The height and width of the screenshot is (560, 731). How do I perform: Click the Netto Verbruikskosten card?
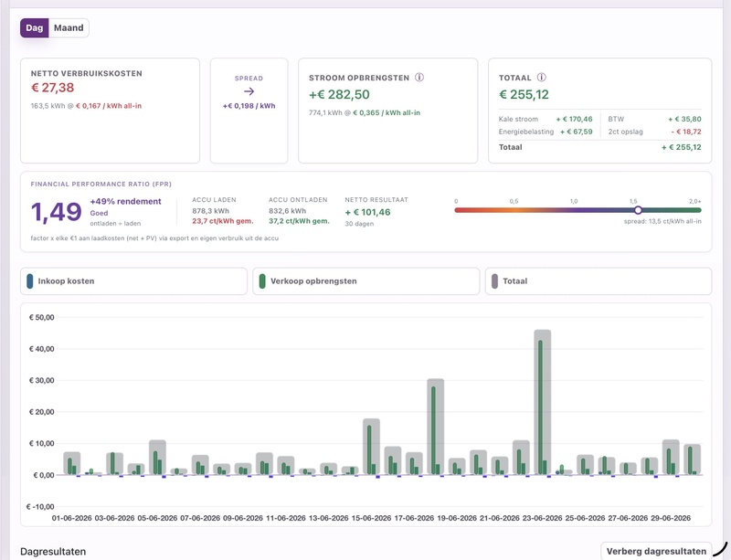110,111
